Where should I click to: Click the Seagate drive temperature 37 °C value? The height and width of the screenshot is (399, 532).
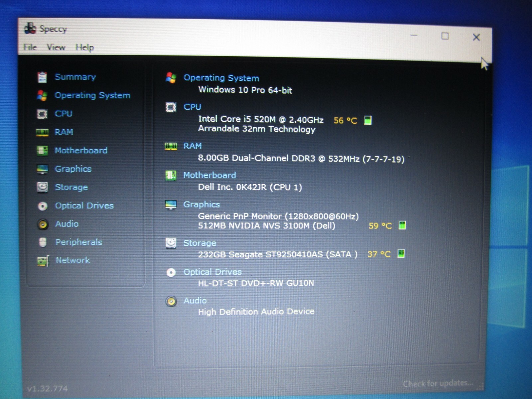379,254
